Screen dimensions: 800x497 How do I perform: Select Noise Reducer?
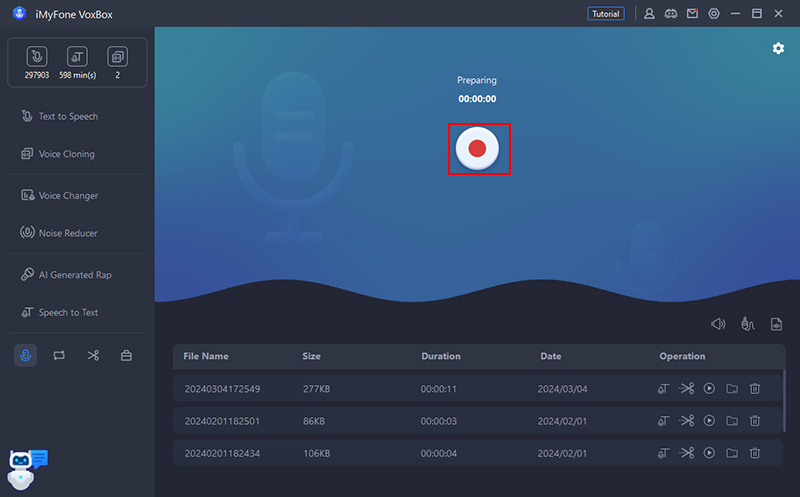coord(59,233)
